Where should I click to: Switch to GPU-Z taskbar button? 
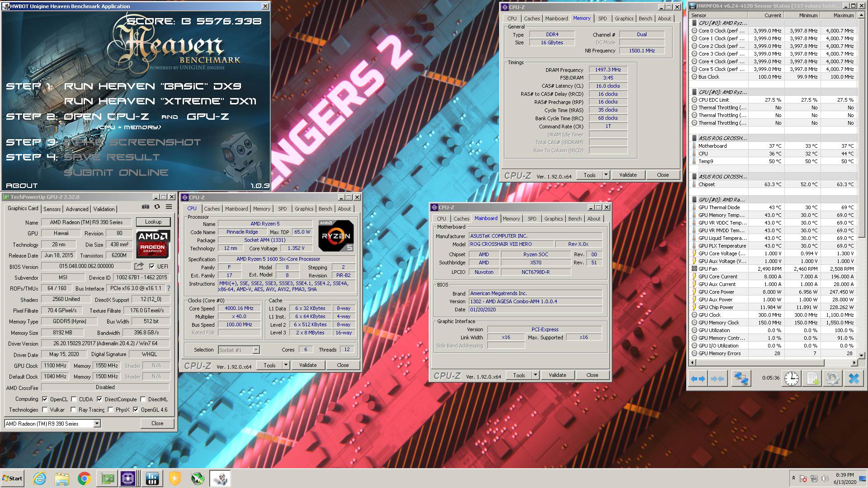point(107,479)
